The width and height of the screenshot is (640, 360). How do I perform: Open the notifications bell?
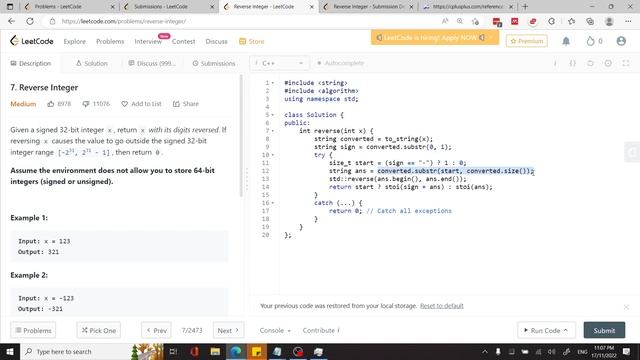566,41
